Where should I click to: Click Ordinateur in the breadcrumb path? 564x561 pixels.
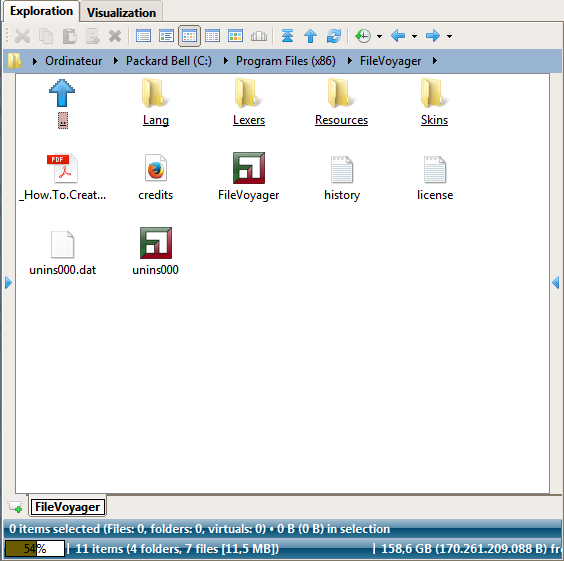click(74, 61)
